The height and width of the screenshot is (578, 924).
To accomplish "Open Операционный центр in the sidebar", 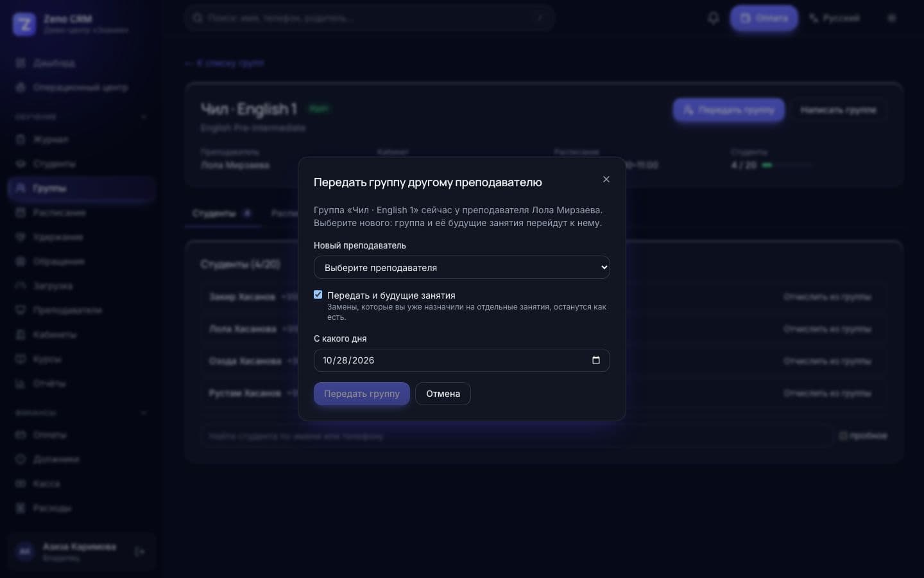I will click(x=81, y=87).
